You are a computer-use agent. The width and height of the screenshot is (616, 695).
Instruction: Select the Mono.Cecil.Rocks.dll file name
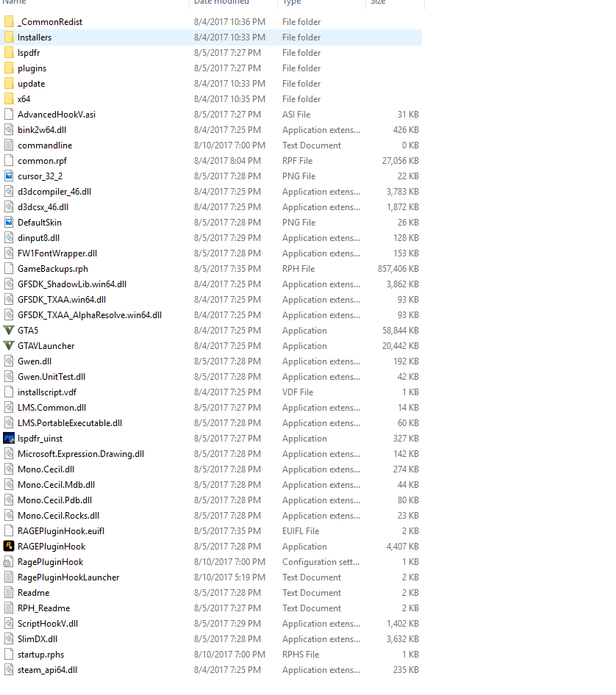(58, 516)
